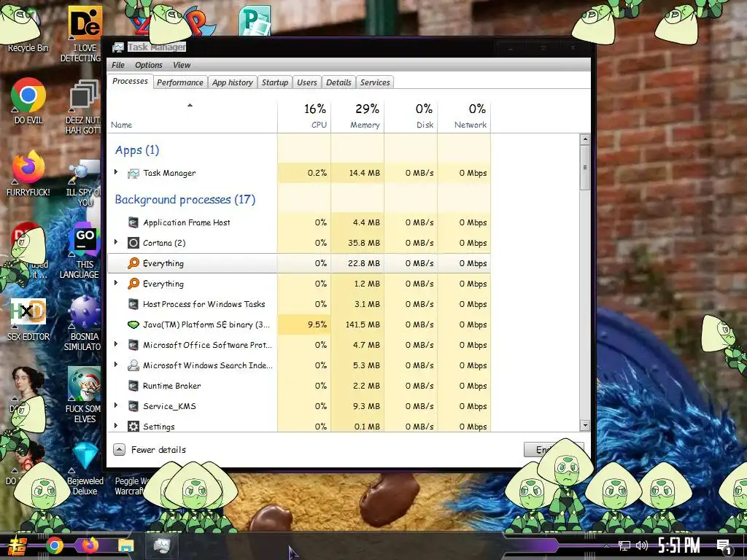The height and width of the screenshot is (560, 747).
Task: Click the Runtime Broker process icon
Action: [x=133, y=386]
